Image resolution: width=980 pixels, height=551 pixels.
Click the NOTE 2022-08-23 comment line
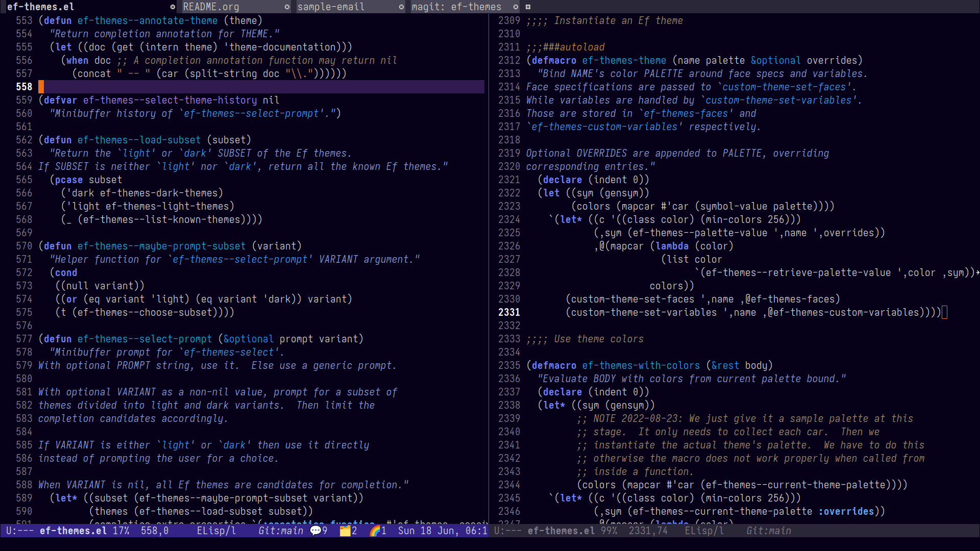745,418
